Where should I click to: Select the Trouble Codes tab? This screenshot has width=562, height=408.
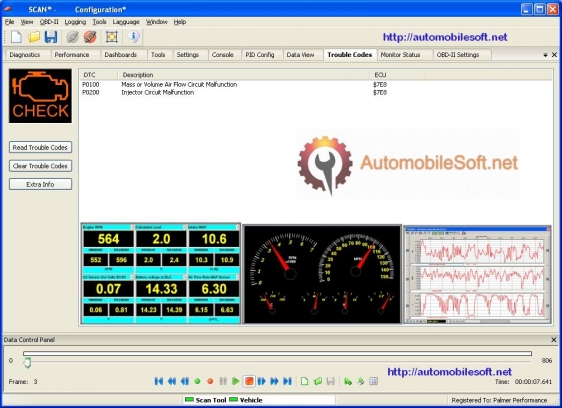(350, 55)
